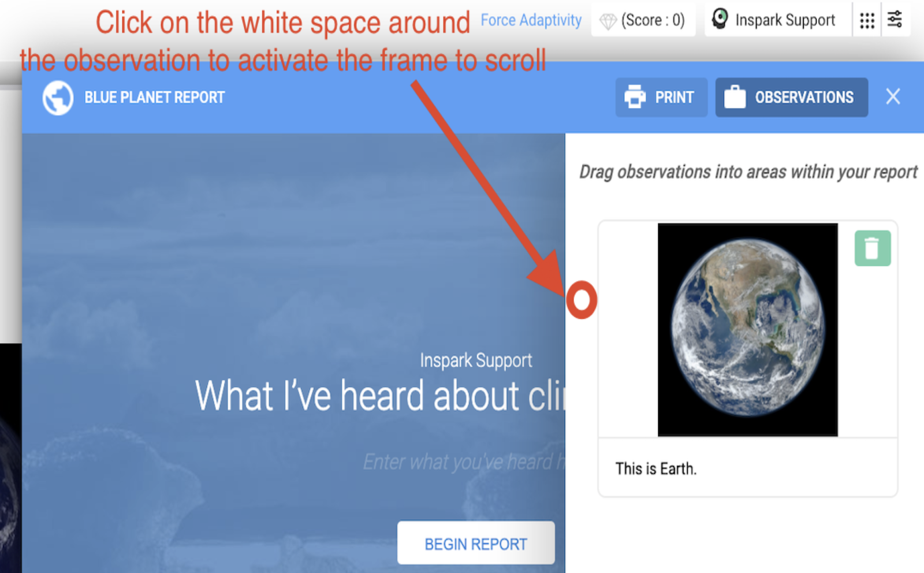Click the "Enter what you've heard" input field
The width and height of the screenshot is (924, 573).
tap(464, 462)
